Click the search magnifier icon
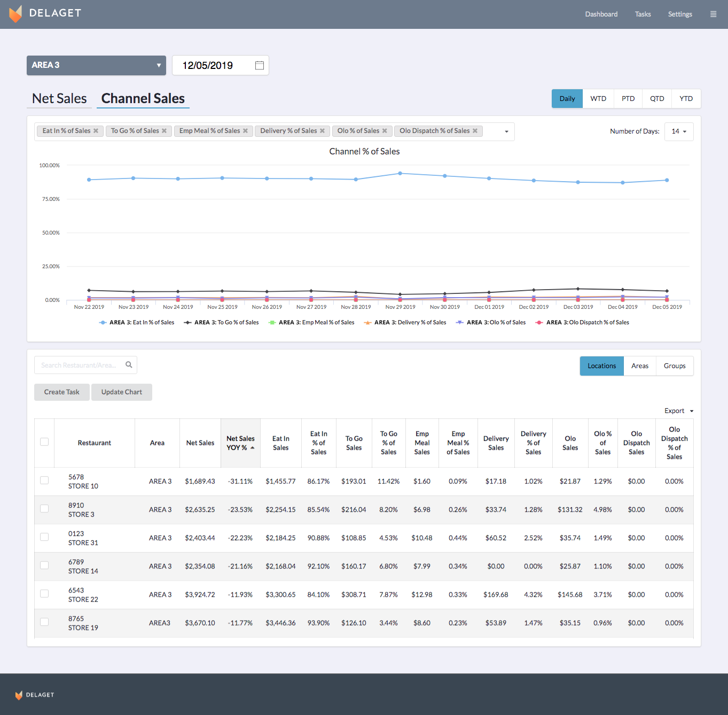The height and width of the screenshot is (715, 728). [x=129, y=365]
